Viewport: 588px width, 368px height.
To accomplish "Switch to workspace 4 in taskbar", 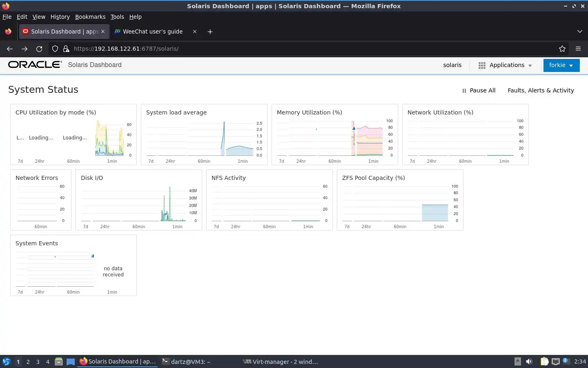I will pos(48,362).
